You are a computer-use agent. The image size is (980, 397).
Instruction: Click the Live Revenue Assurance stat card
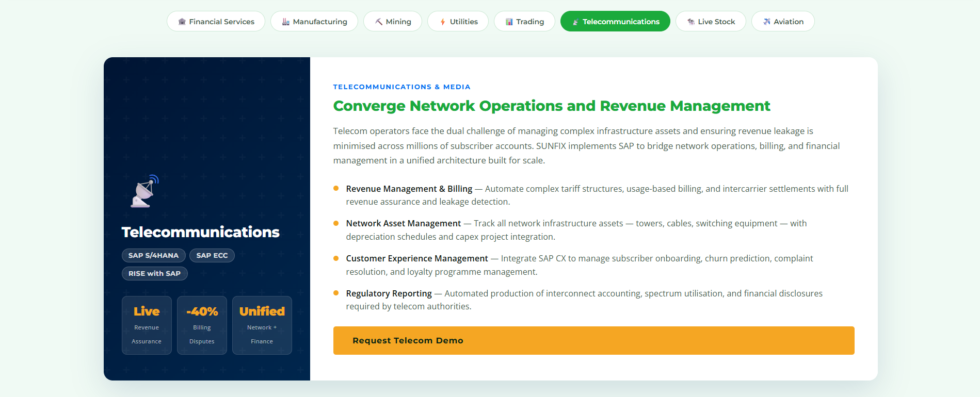(147, 325)
